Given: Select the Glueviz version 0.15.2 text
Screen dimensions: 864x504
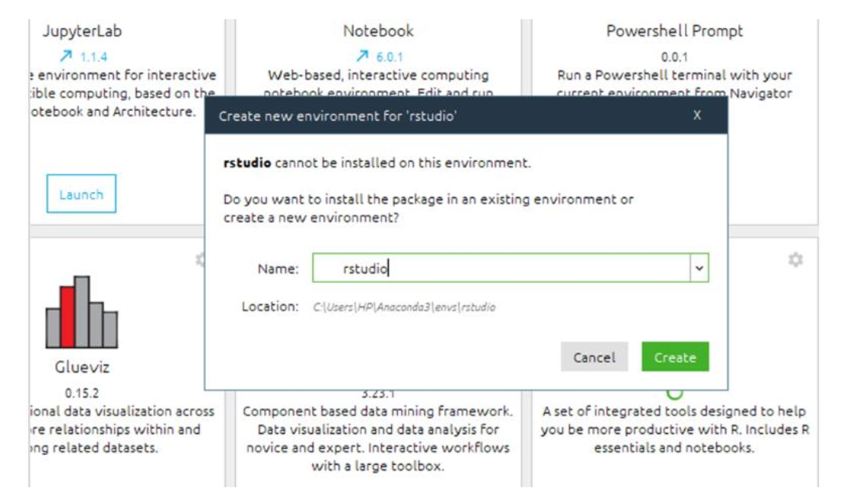Looking at the screenshot, I should (82, 393).
